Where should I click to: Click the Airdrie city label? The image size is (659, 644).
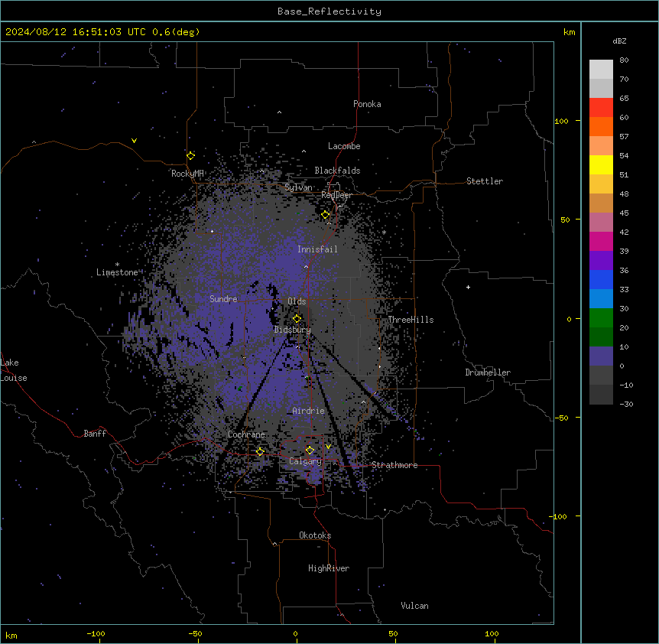pos(309,411)
